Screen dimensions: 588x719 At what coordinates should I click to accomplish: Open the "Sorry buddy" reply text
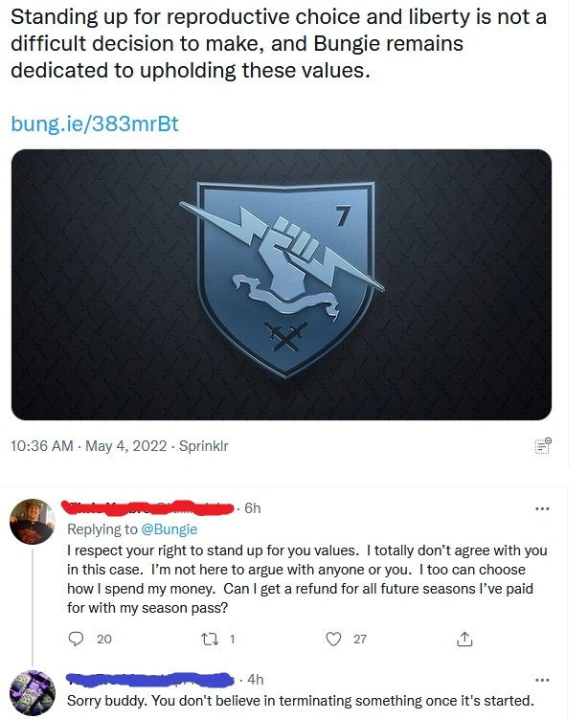301,701
